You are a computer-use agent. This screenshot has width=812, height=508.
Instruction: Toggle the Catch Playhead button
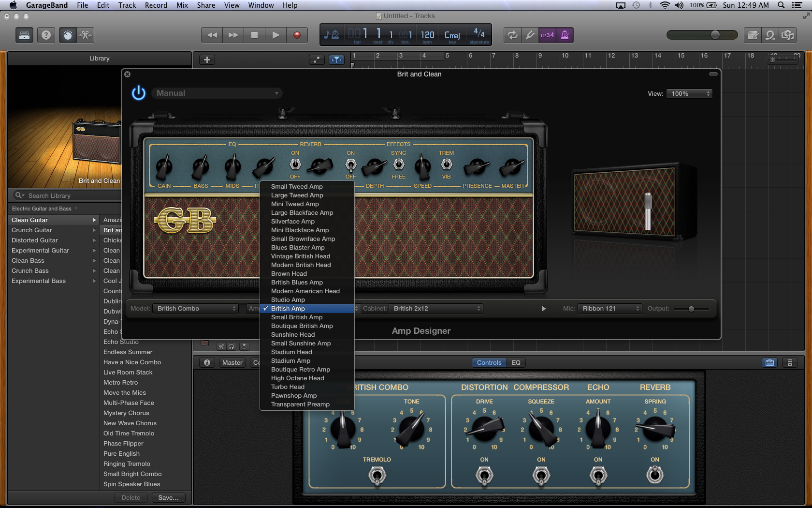coord(336,60)
